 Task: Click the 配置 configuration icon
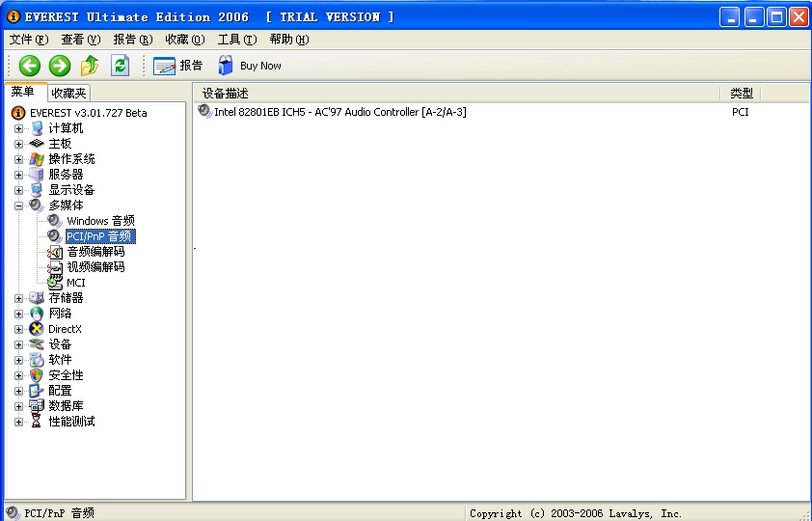[x=37, y=391]
